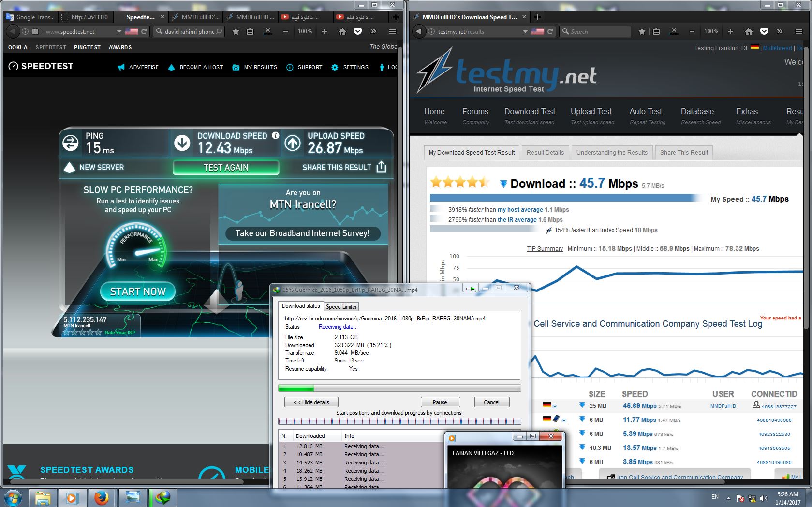This screenshot has width=812, height=507.
Task: Open the media player icon in the taskbar
Action: (x=72, y=497)
